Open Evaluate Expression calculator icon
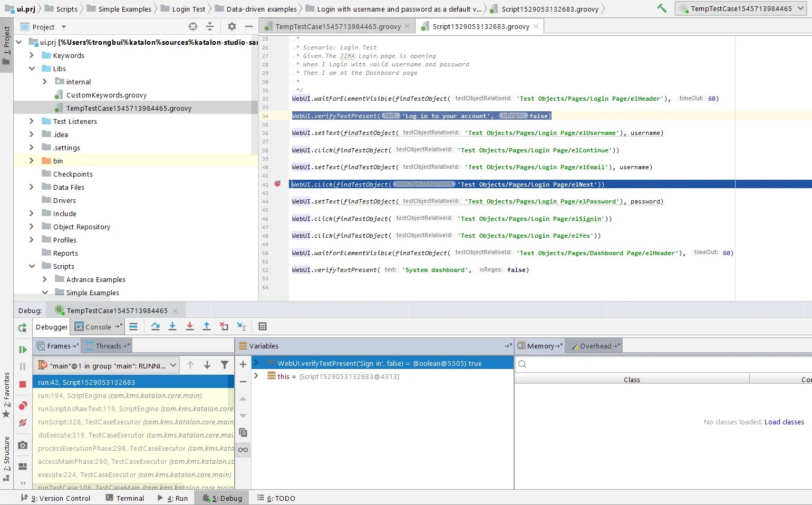 263,327
